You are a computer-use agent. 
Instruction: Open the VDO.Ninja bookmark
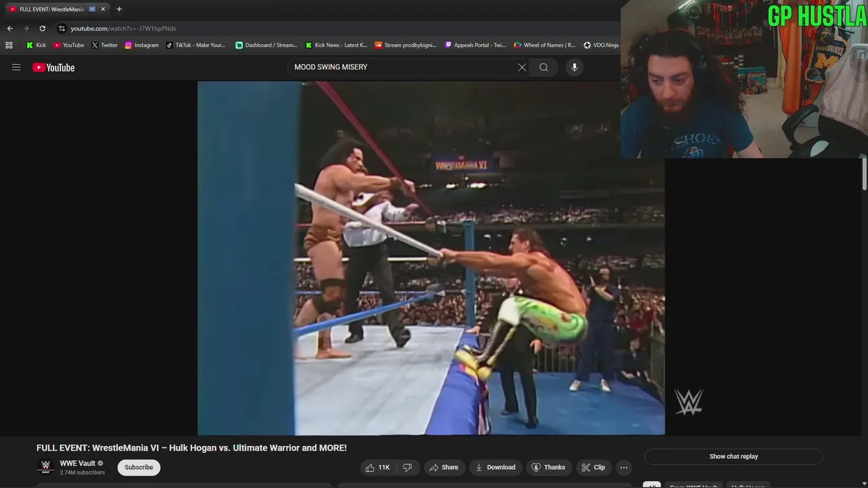(601, 45)
